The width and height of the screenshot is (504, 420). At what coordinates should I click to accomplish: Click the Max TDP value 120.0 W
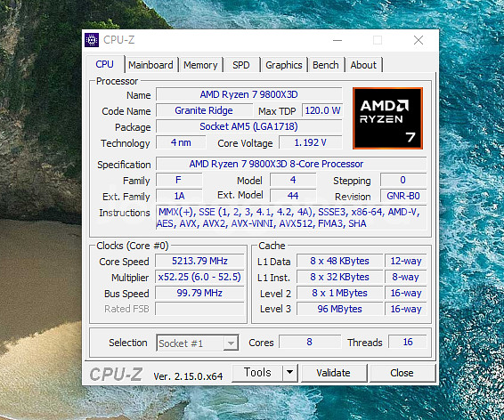[x=322, y=110]
